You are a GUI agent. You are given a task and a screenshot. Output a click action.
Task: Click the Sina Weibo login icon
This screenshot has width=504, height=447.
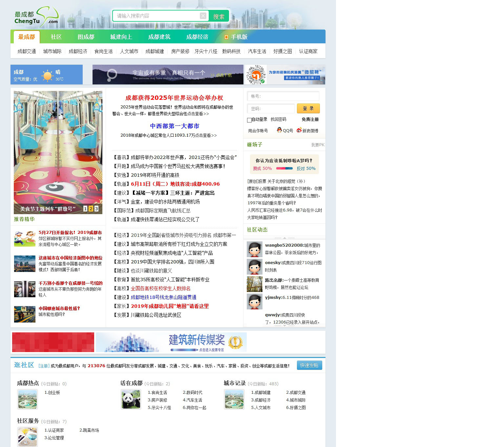tap(299, 130)
